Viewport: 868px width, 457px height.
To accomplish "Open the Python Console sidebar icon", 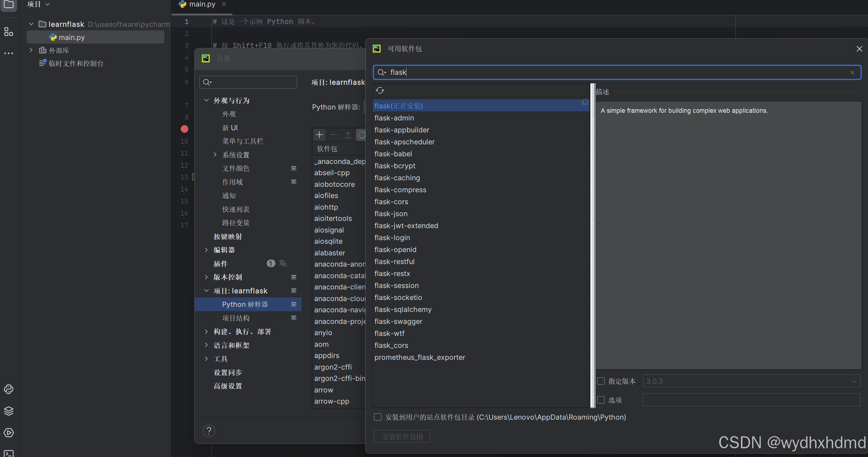I will (9, 389).
